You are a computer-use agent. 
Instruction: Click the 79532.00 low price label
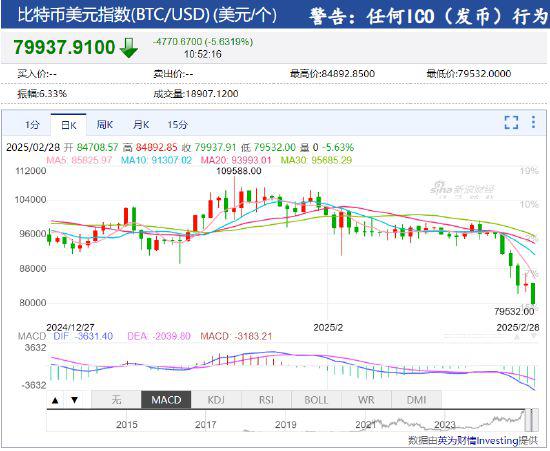click(514, 311)
